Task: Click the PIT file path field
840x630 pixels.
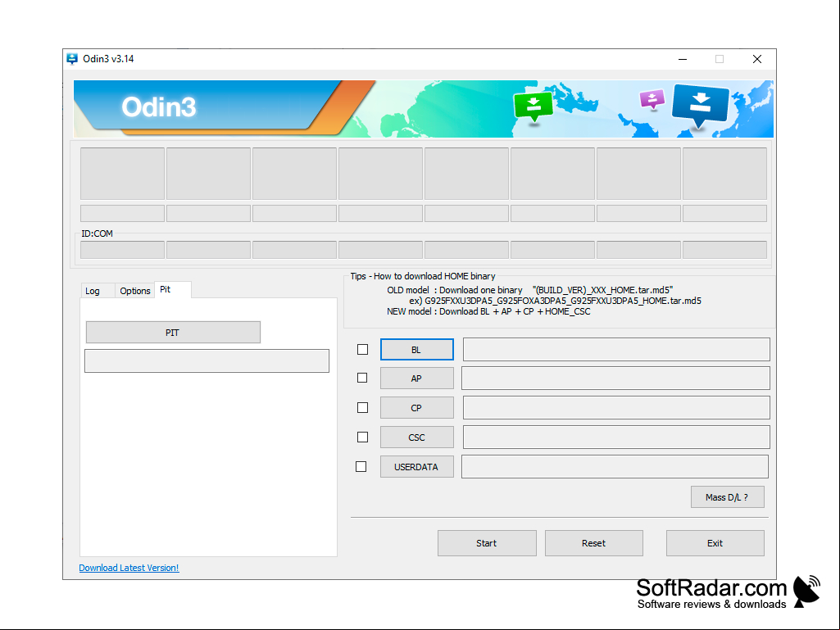Action: (207, 361)
